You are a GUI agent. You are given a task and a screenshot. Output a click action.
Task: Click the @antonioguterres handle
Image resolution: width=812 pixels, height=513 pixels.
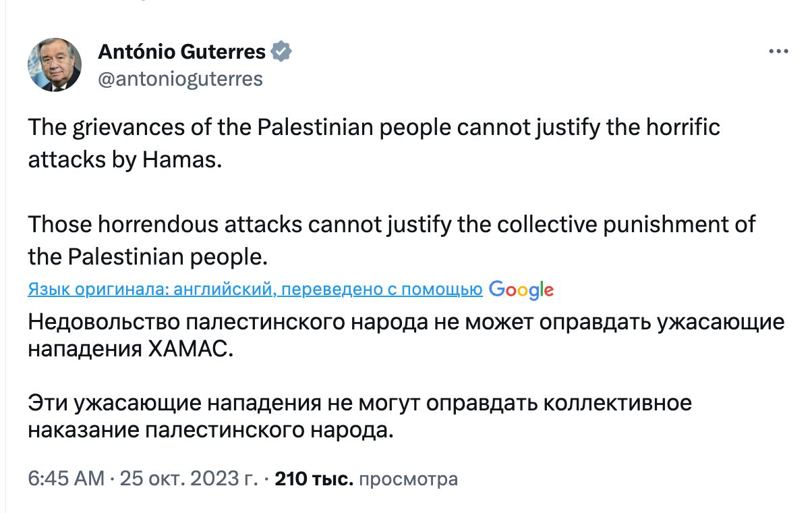click(180, 79)
